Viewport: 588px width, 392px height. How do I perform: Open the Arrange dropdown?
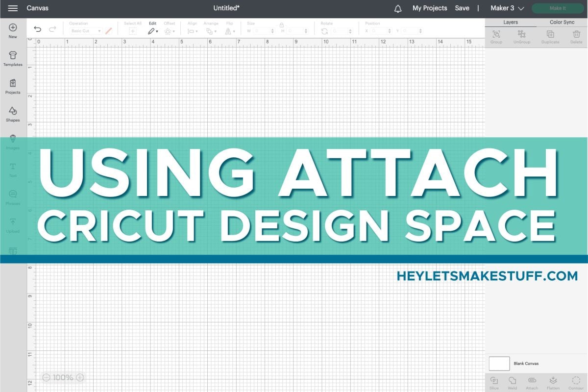coord(211,31)
